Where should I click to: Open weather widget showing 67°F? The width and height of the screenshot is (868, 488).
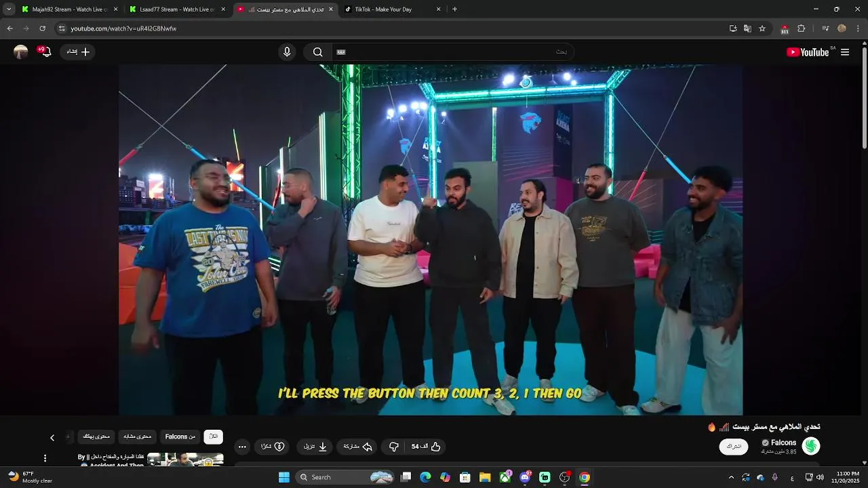coord(31,477)
